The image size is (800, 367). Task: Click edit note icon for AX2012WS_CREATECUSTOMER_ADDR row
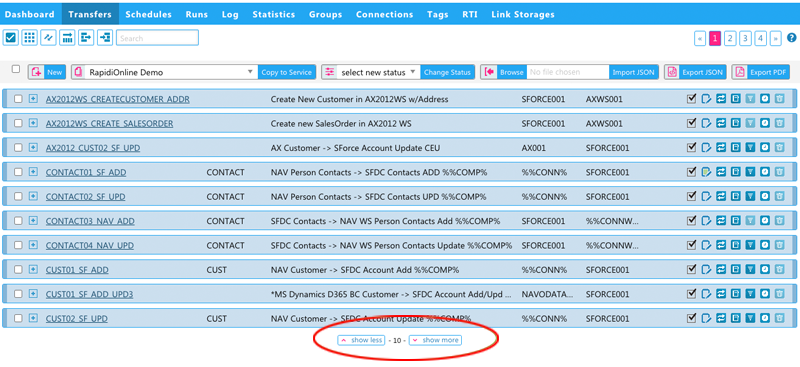coord(706,99)
